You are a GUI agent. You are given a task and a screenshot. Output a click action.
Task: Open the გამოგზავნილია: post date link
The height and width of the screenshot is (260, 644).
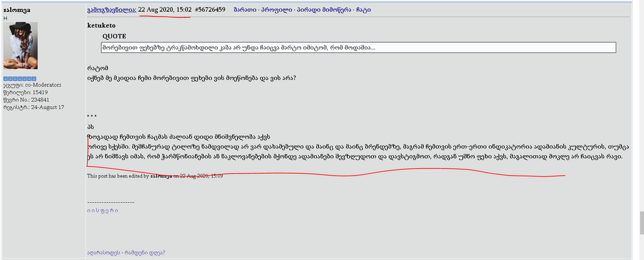click(112, 10)
